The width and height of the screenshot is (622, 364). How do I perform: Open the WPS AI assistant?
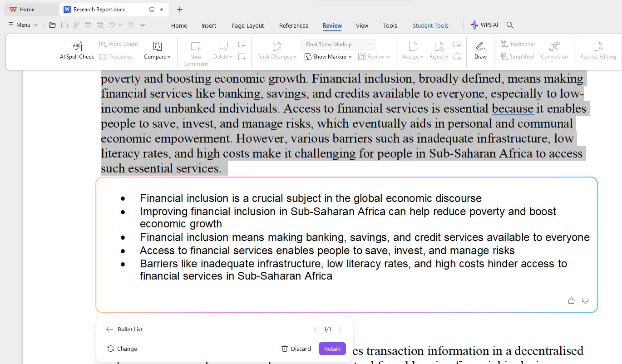point(484,25)
